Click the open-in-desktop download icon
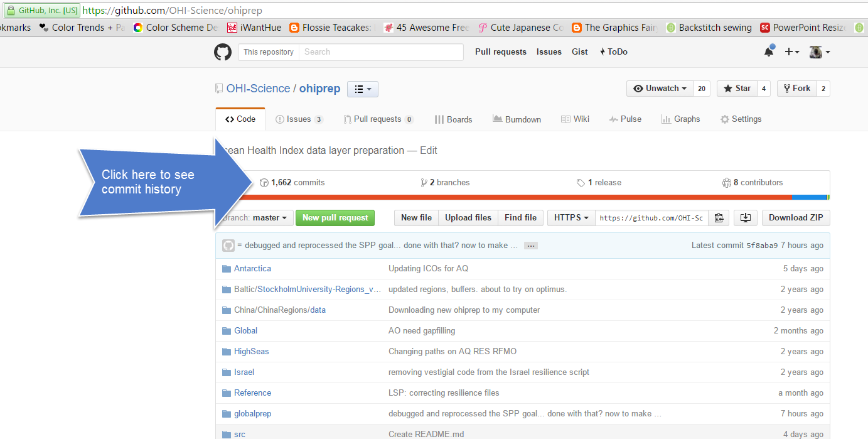This screenshot has height=439, width=868. tap(746, 218)
